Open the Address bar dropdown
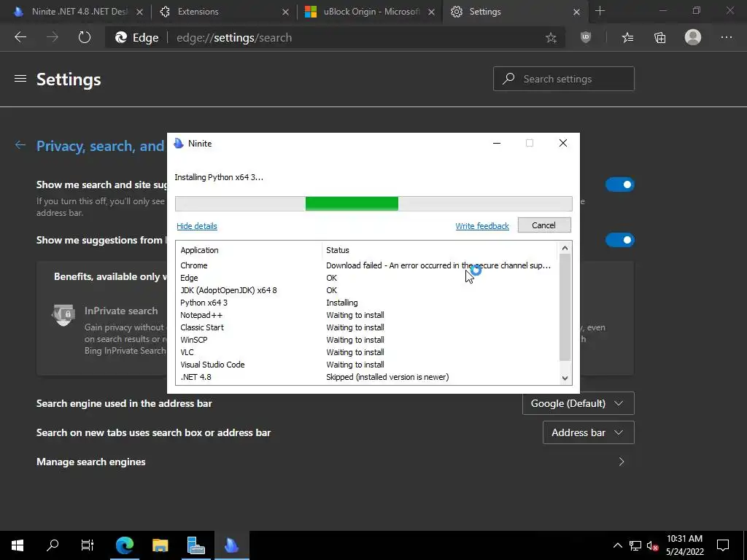 tap(589, 432)
